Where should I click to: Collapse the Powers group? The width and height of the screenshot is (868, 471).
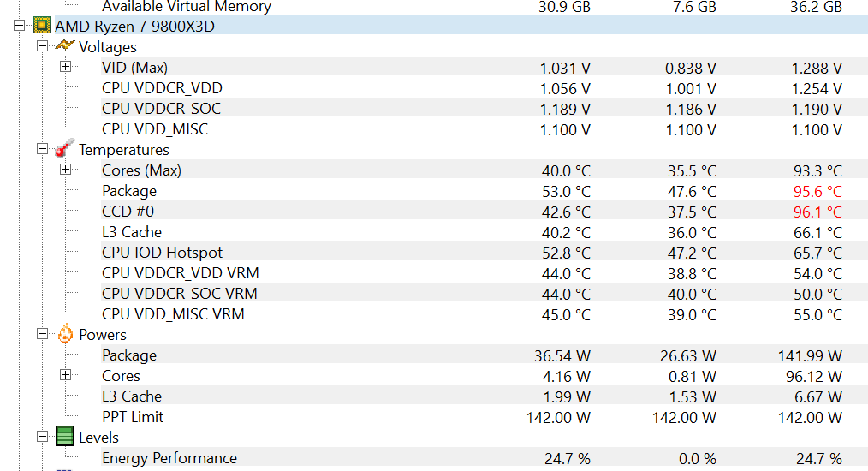[x=42, y=334]
